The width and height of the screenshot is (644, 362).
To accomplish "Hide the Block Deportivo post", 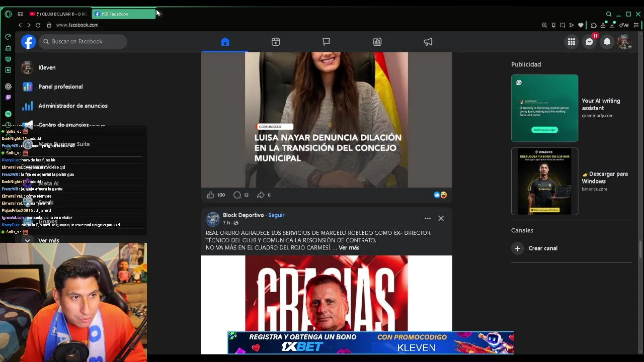I will pos(441,218).
